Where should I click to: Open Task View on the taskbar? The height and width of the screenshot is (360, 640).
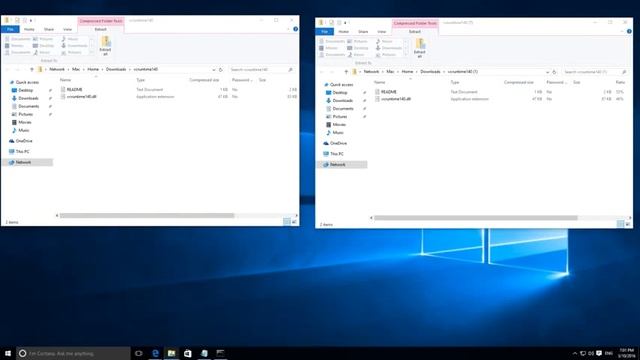pyautogui.click(x=139, y=353)
